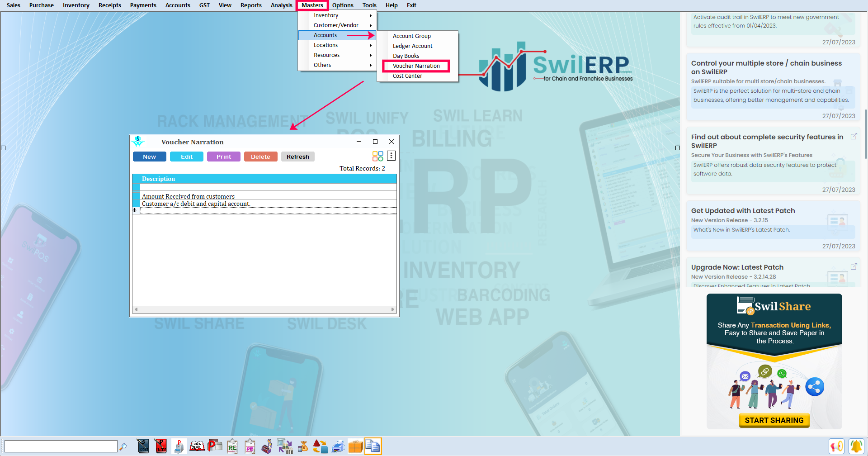868x456 pixels.
Task: Click the Description filter field below header
Action: coord(269,187)
